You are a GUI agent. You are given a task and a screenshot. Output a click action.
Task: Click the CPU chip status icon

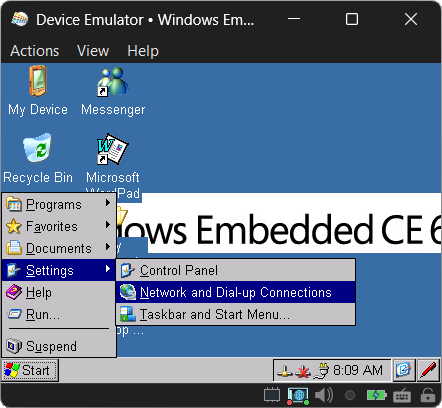272,395
